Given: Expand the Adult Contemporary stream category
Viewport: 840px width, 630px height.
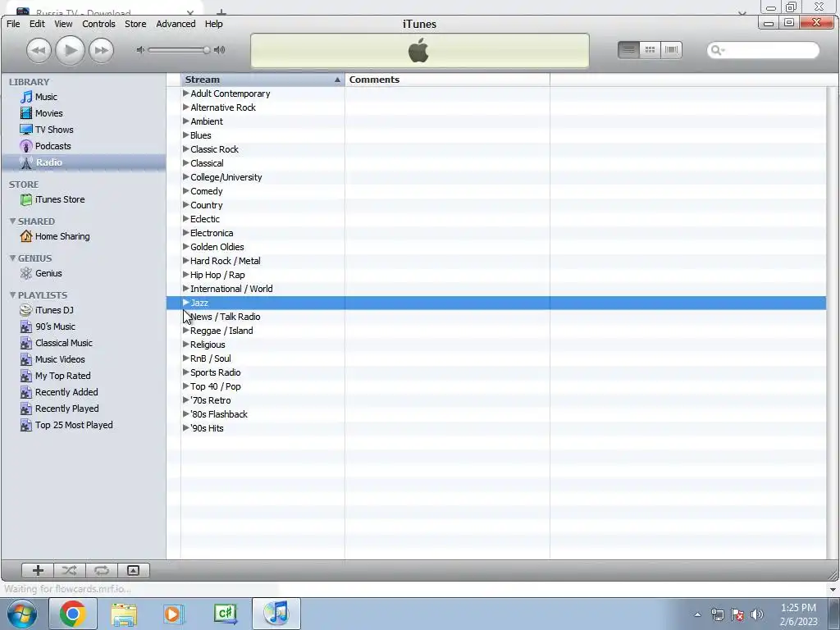Looking at the screenshot, I should (x=186, y=94).
